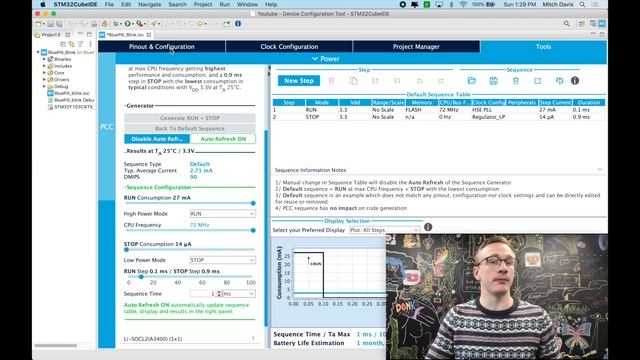Click the STOP Consumption slider handle

click(127, 249)
